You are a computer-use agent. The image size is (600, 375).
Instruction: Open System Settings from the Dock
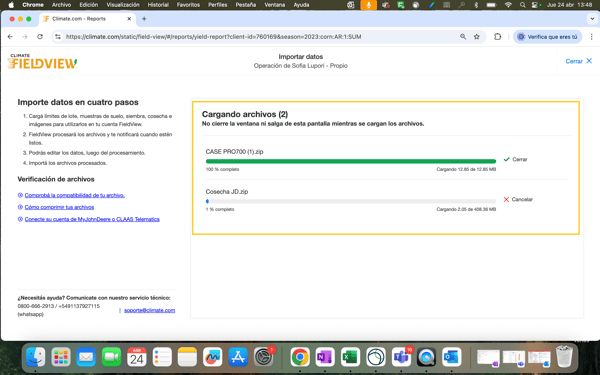pyautogui.click(x=263, y=357)
